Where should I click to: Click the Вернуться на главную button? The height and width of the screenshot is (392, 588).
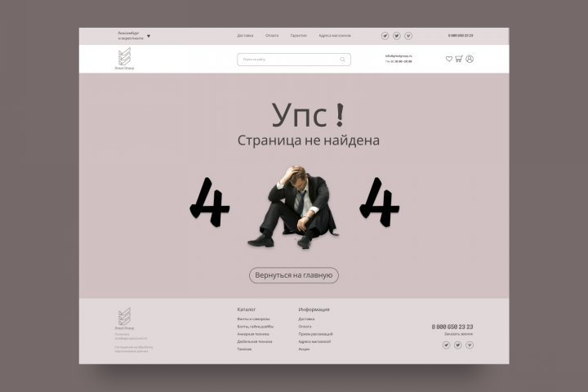pyautogui.click(x=294, y=275)
